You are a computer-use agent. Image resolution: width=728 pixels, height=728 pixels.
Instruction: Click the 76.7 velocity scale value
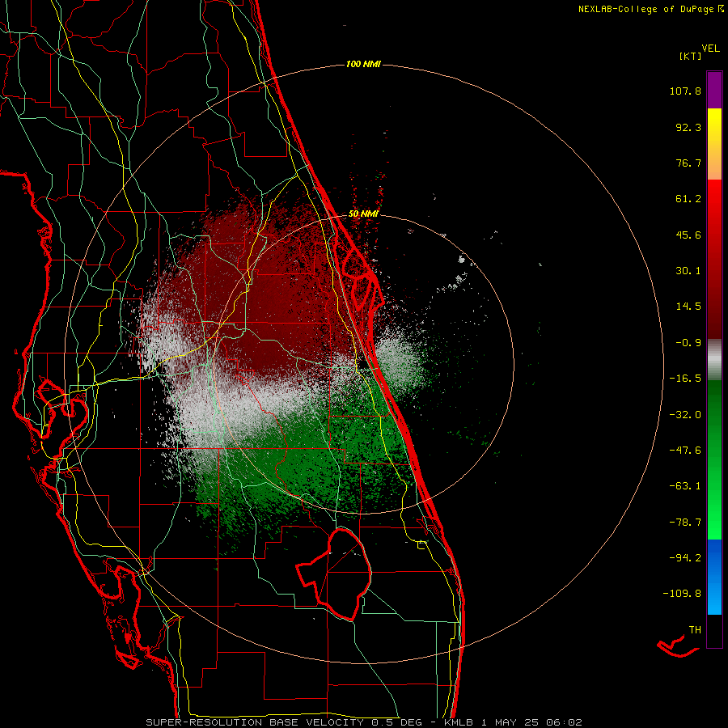pos(688,163)
